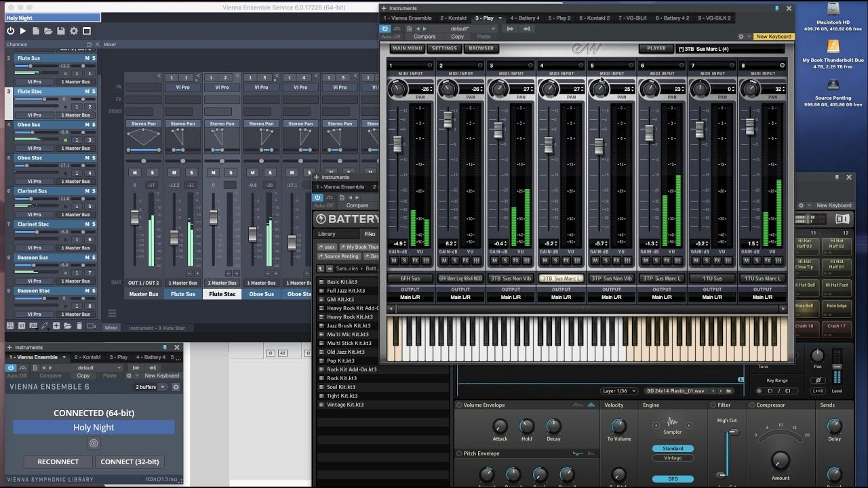Open the 2 buffers dropdown in Vienna Ensemble plugin
Image resolution: width=868 pixels, height=488 pixels.
(x=151, y=386)
